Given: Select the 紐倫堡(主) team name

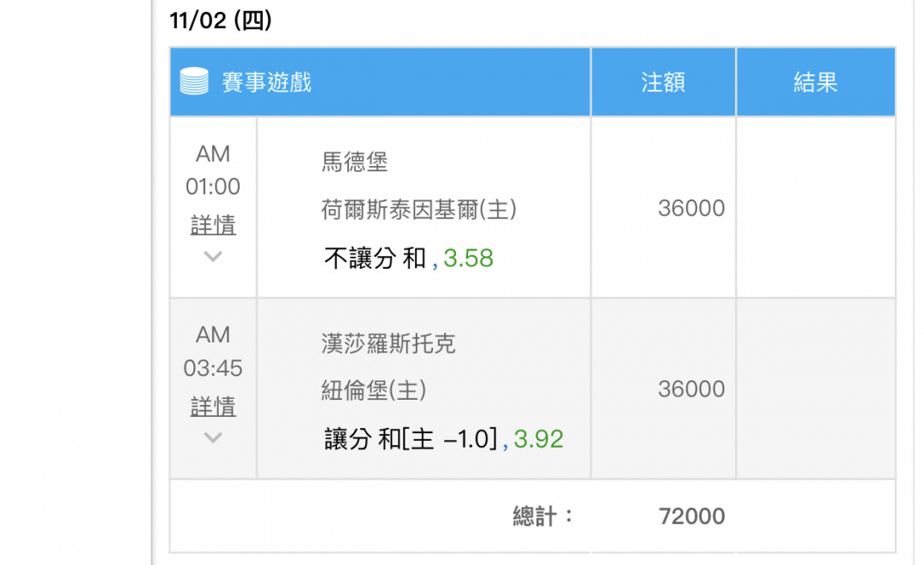Looking at the screenshot, I should 374,390.
